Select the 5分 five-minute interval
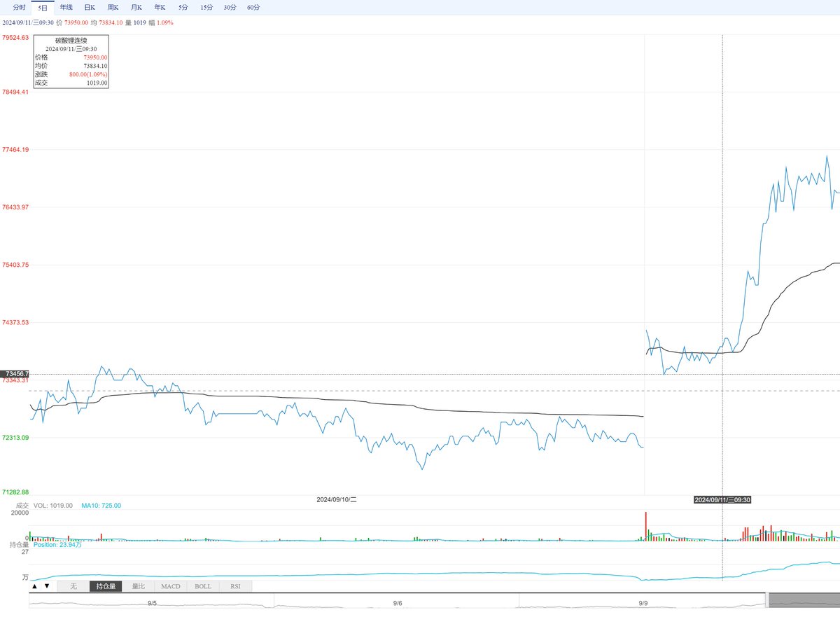The image size is (840, 617). tap(183, 7)
